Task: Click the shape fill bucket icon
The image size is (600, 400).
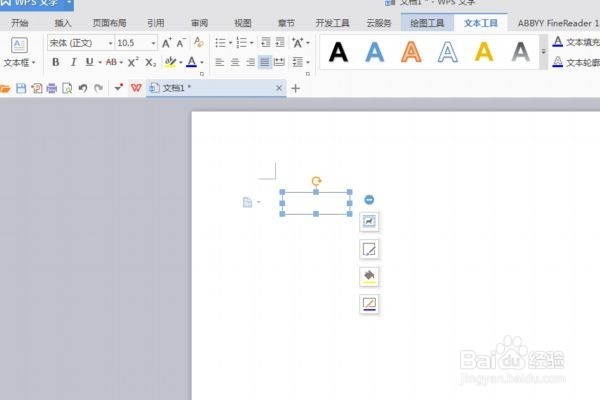Action: (369, 276)
